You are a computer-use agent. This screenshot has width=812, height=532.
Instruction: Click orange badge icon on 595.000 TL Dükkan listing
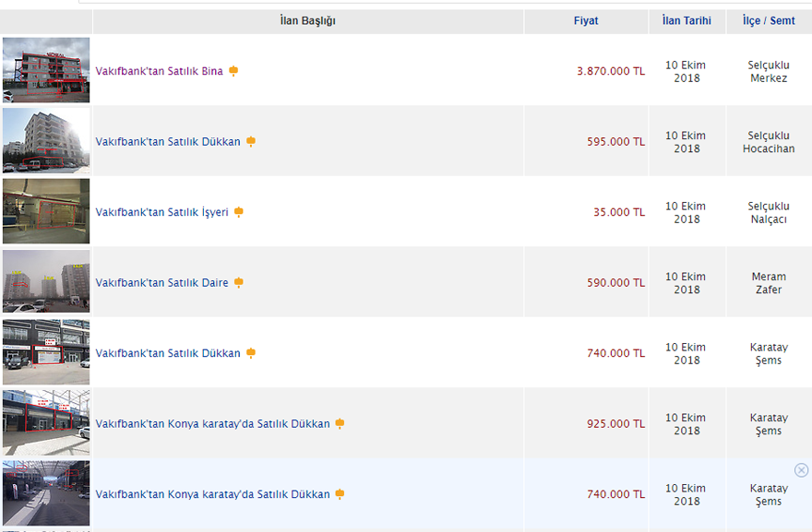251,142
